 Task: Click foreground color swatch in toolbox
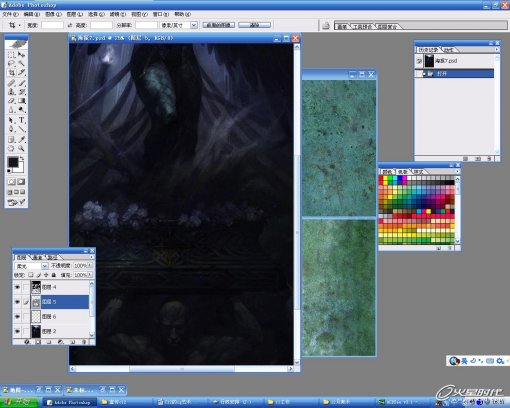(x=13, y=162)
